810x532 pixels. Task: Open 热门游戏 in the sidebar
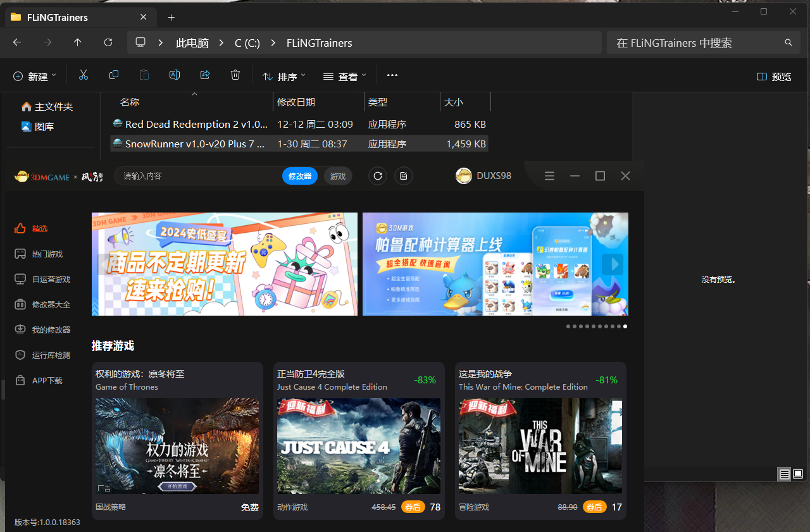[40, 254]
